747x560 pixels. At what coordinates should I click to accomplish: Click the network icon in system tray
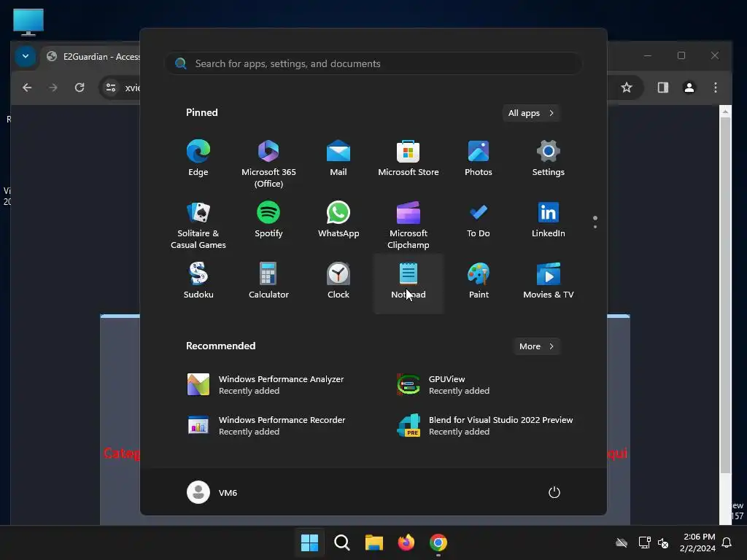(x=644, y=542)
